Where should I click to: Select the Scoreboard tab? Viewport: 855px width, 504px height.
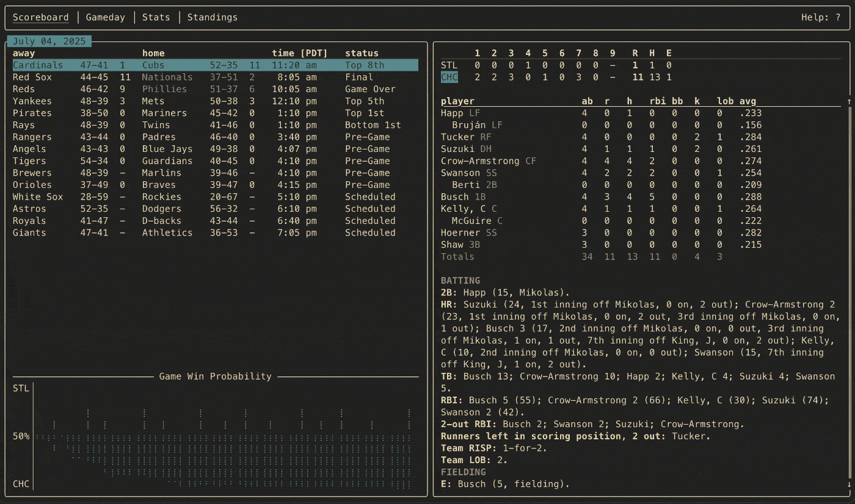point(41,17)
